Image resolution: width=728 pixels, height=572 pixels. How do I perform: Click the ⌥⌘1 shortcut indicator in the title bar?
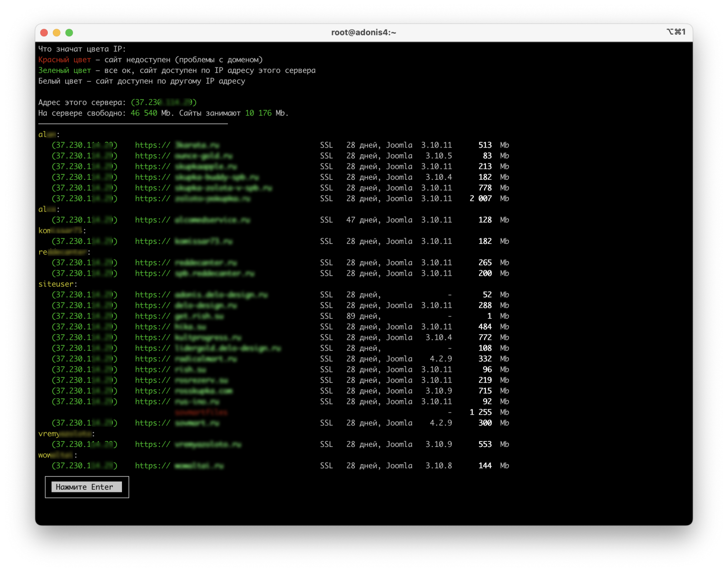[x=676, y=32]
